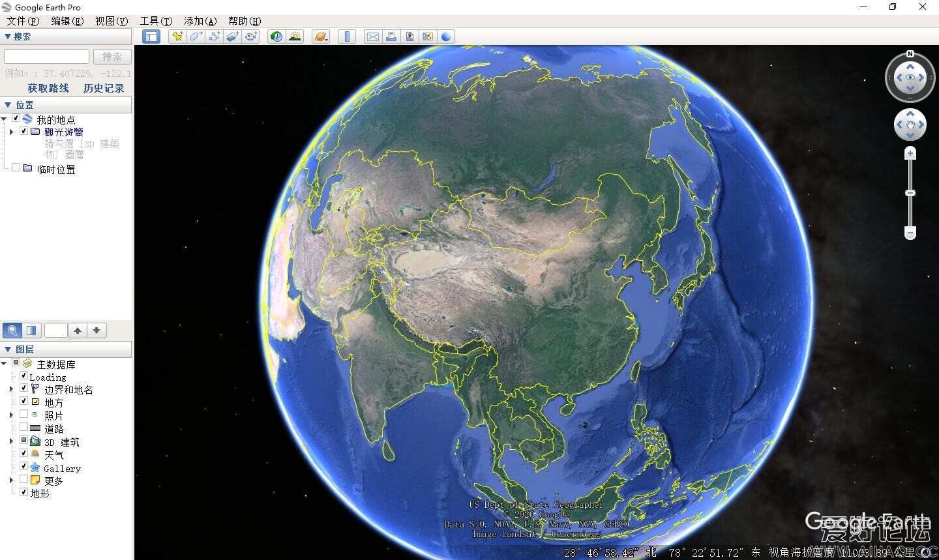The image size is (939, 560).
Task: Enable 照片 layer checkbox
Action: tap(23, 415)
